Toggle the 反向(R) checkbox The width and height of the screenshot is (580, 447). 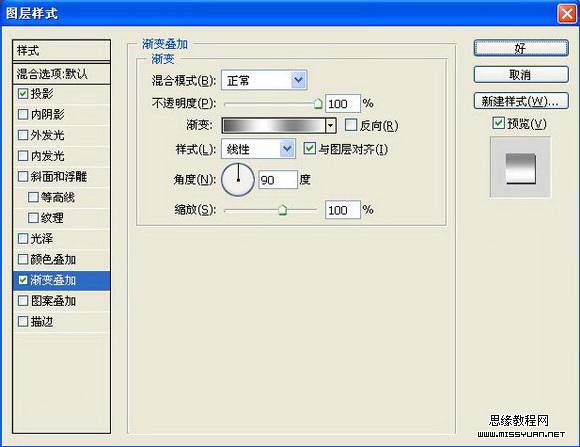point(350,125)
